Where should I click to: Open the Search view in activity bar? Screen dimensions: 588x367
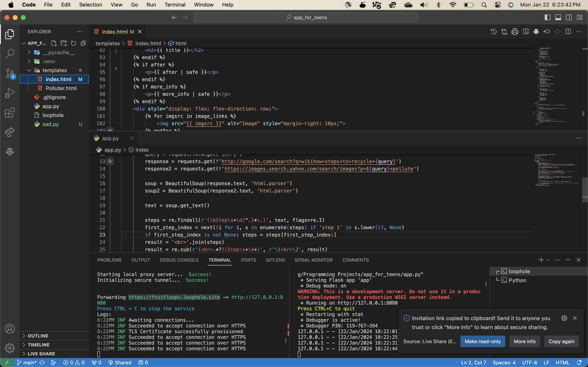(x=10, y=54)
